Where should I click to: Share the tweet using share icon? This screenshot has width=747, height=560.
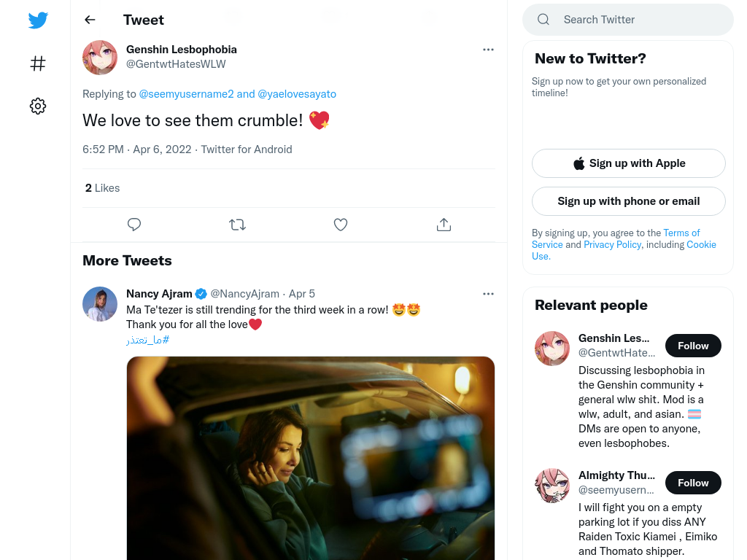click(444, 225)
